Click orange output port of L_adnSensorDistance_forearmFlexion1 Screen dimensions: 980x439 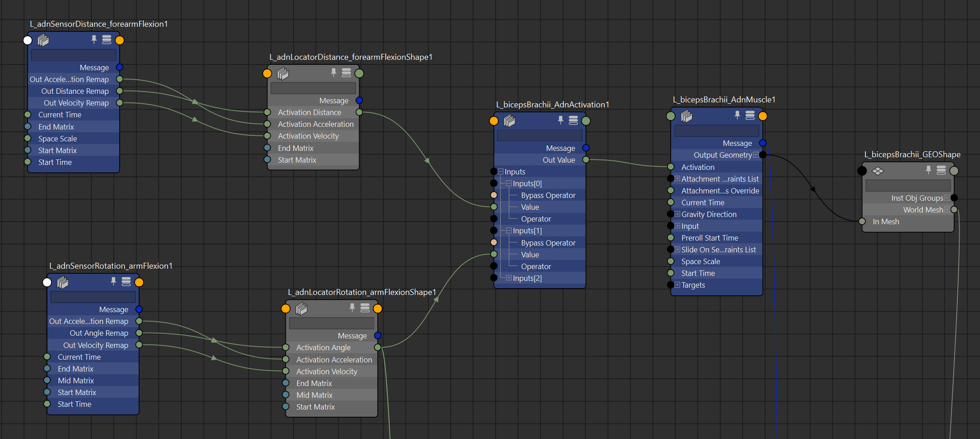[x=120, y=40]
